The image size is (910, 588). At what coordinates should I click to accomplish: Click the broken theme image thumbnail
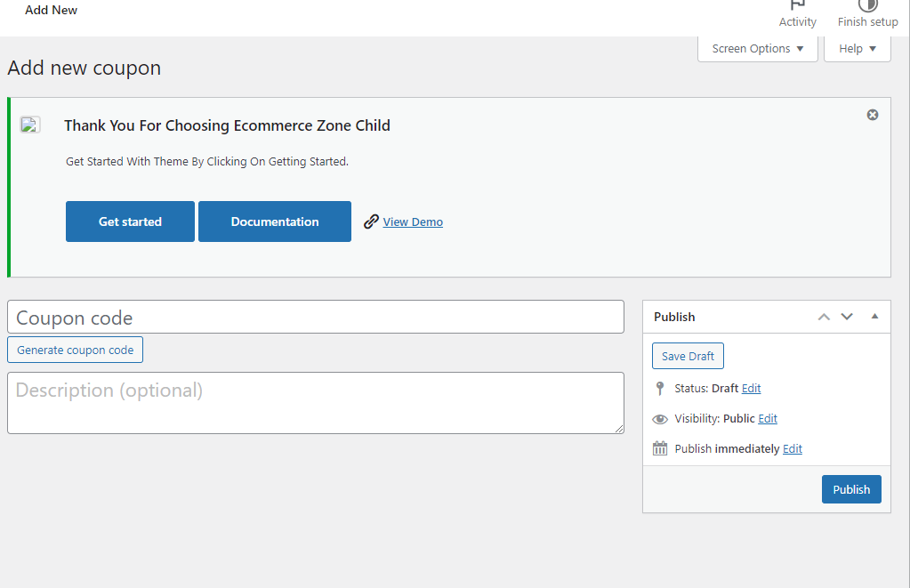click(x=30, y=125)
